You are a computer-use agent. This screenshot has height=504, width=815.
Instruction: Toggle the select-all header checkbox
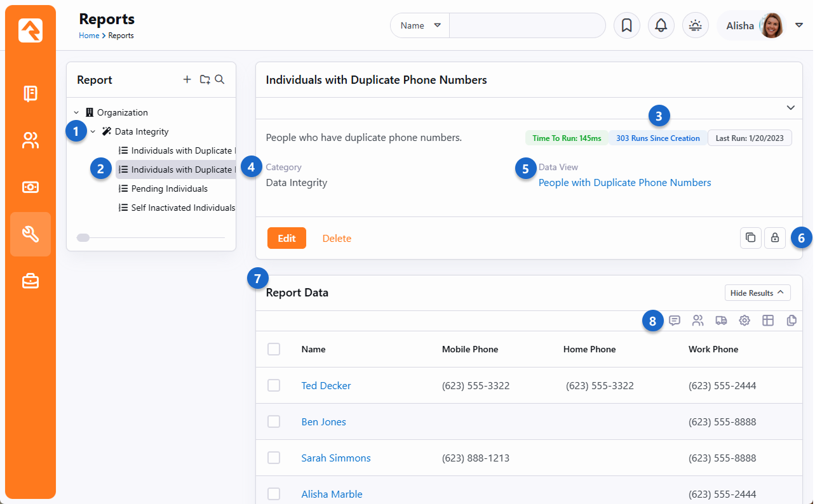274,349
